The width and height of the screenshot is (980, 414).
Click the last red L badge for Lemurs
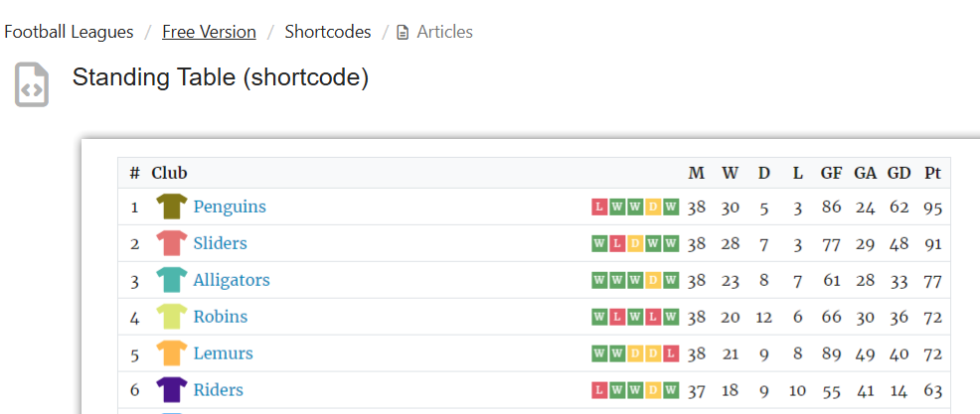671,353
